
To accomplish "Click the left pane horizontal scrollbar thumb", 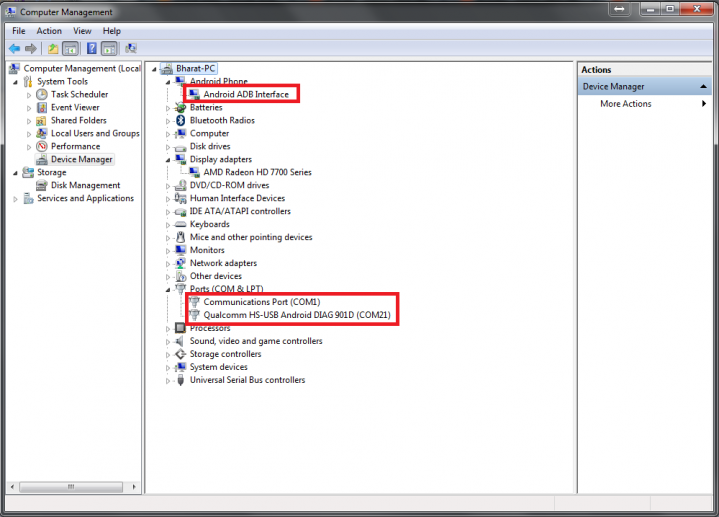I will [x=71, y=487].
